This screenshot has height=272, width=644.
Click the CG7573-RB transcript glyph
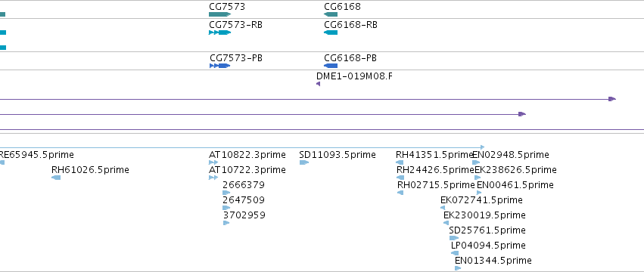point(219,32)
